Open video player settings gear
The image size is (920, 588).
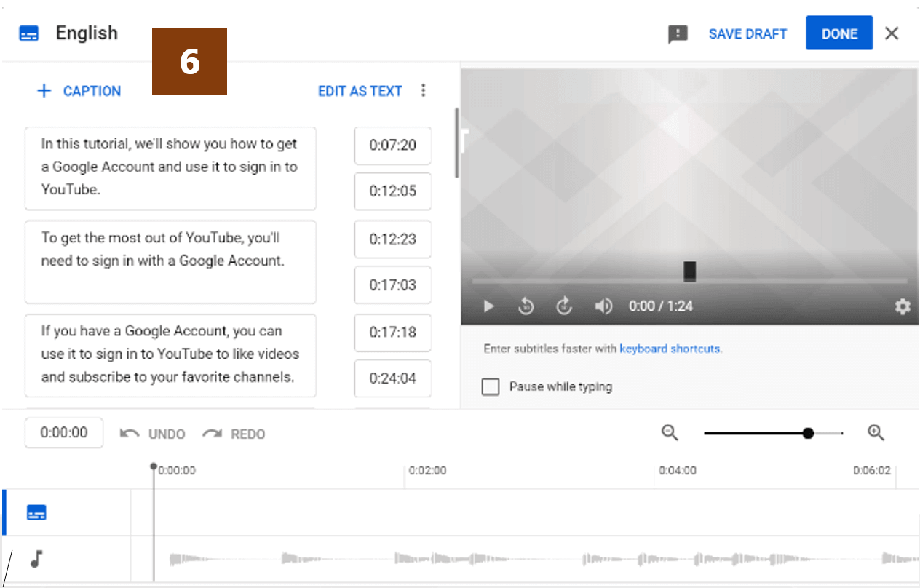902,306
